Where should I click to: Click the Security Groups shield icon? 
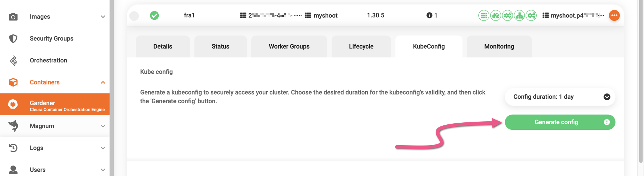click(x=13, y=39)
